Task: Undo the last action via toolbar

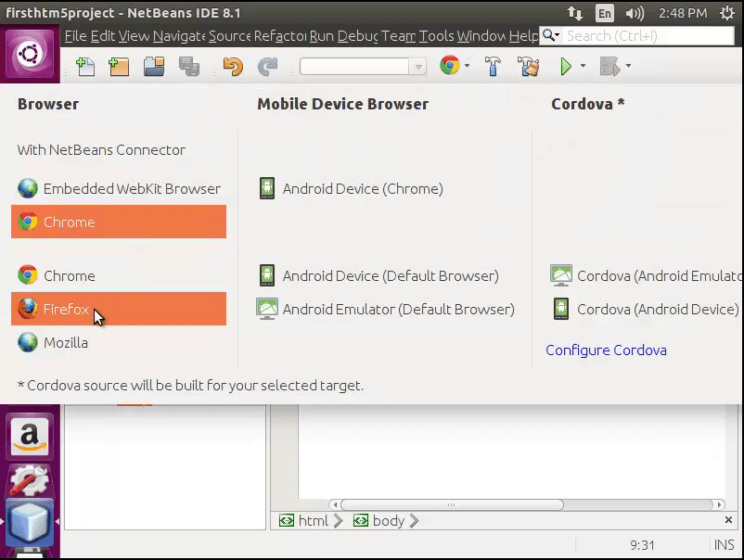Action: coord(233,67)
